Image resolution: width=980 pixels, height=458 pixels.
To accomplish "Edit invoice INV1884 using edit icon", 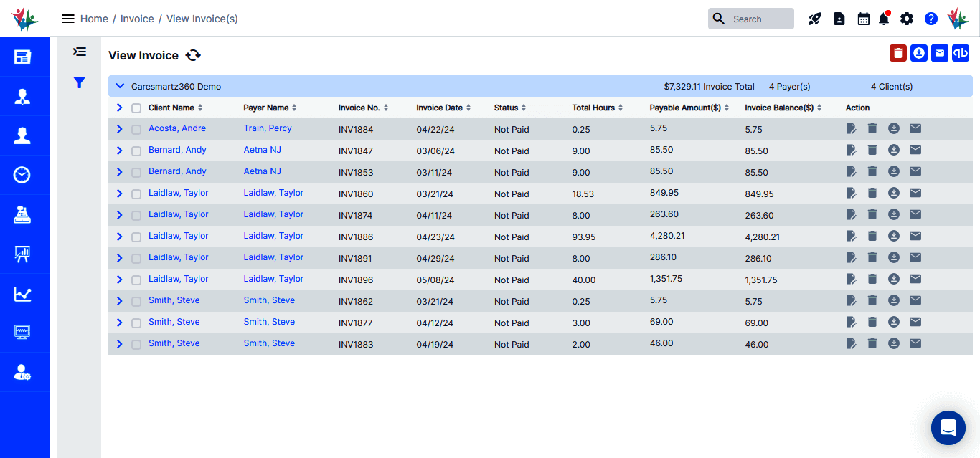I will pyautogui.click(x=851, y=129).
